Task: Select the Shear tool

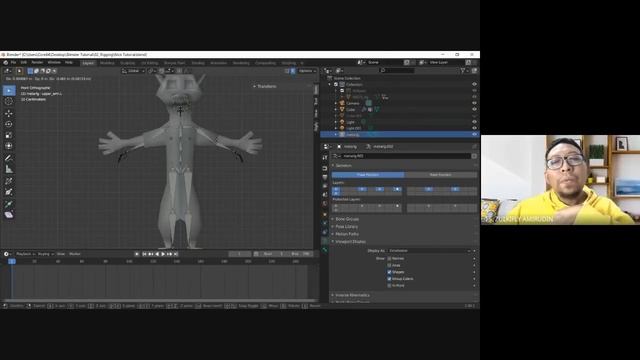Action: pos(9,215)
